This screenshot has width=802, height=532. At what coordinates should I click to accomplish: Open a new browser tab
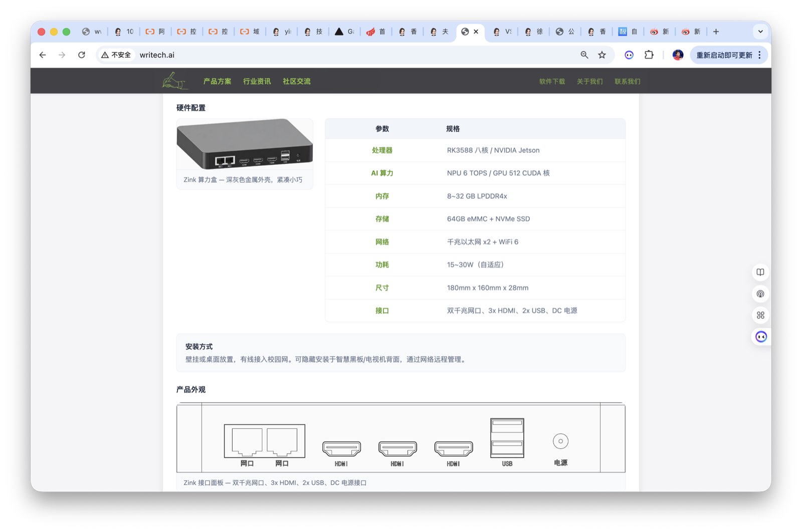(716, 32)
